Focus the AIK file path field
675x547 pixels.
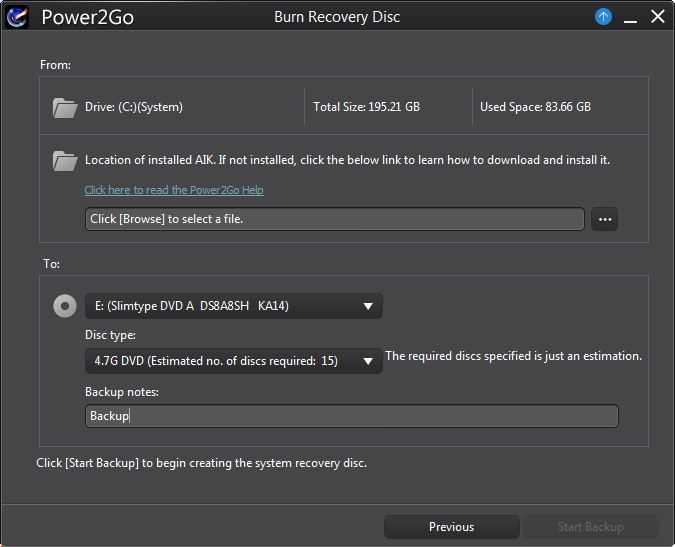click(334, 219)
